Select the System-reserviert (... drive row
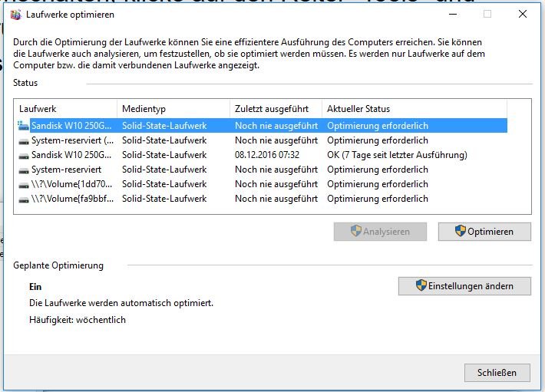The image size is (545, 392). coord(263,140)
